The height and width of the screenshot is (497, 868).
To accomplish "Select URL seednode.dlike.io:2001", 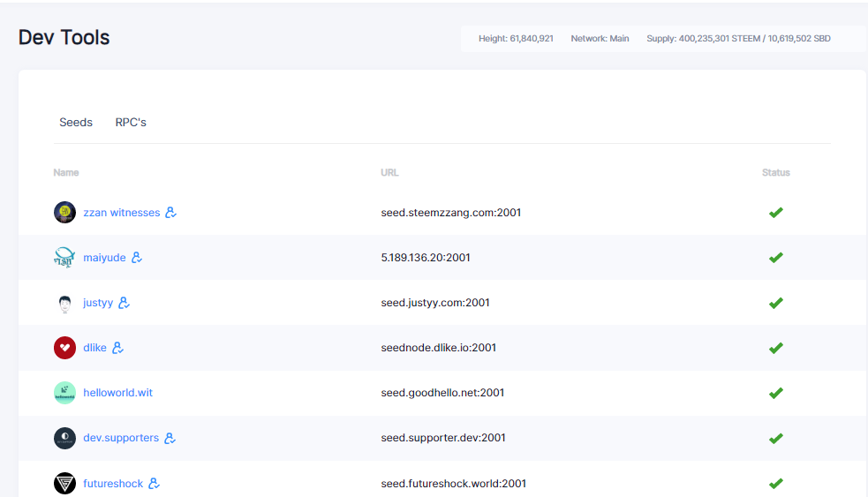I will pos(439,348).
